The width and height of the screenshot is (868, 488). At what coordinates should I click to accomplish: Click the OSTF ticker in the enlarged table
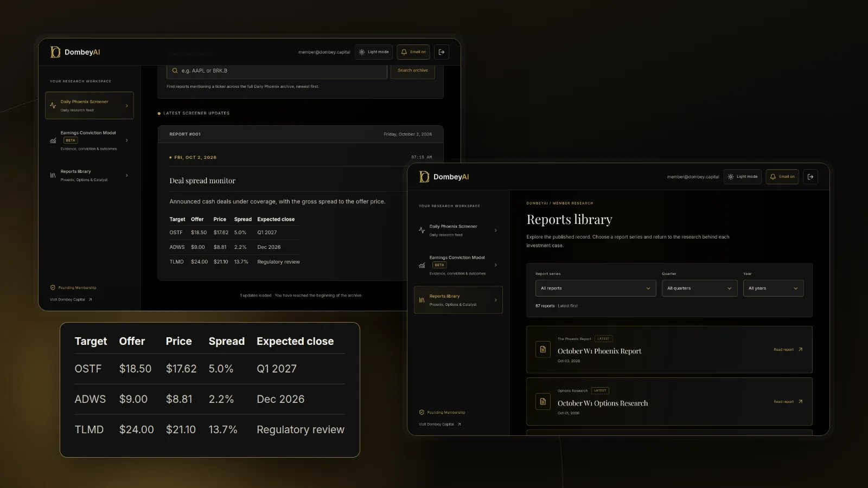(88, 369)
